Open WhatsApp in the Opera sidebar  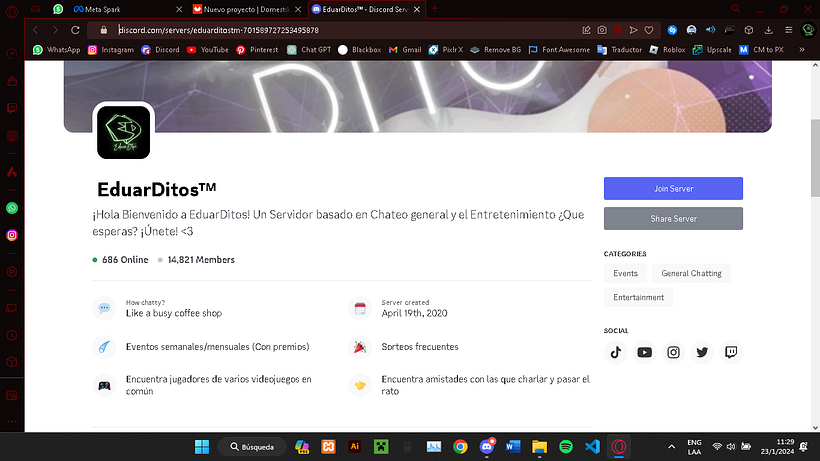click(x=12, y=208)
